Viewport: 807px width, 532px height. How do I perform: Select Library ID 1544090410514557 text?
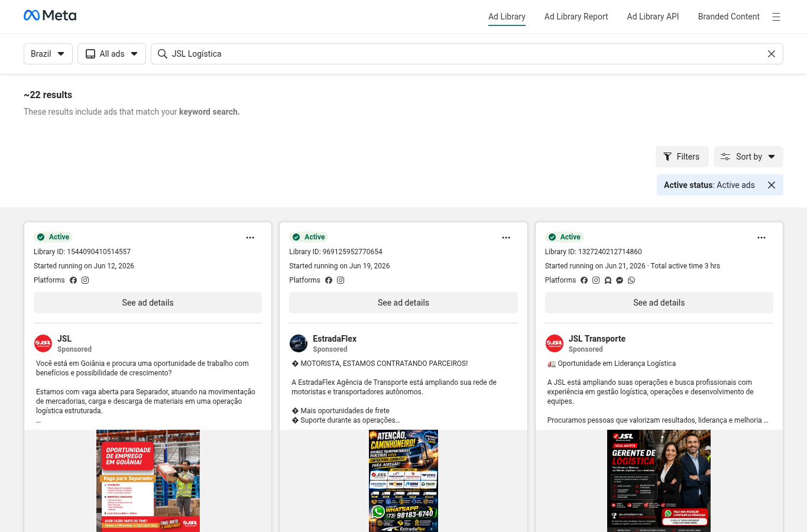82,252
